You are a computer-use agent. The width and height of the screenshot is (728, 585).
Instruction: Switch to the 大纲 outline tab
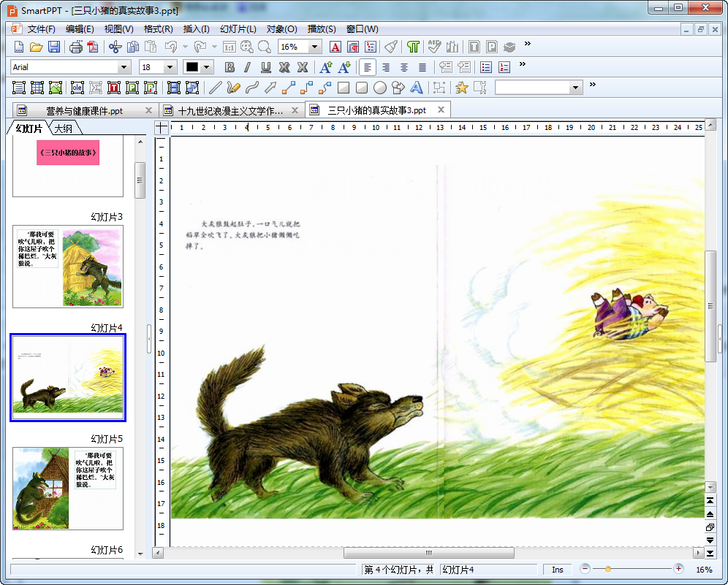64,129
